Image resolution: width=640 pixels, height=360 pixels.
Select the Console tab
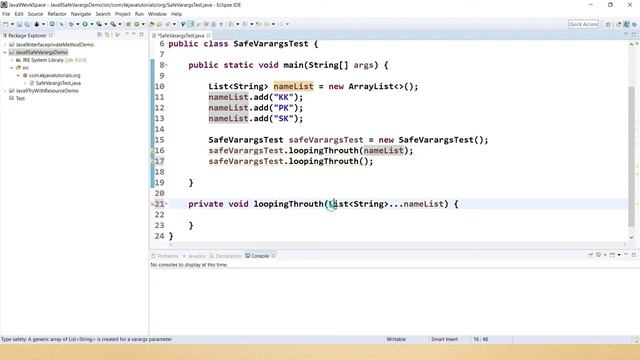point(260,256)
